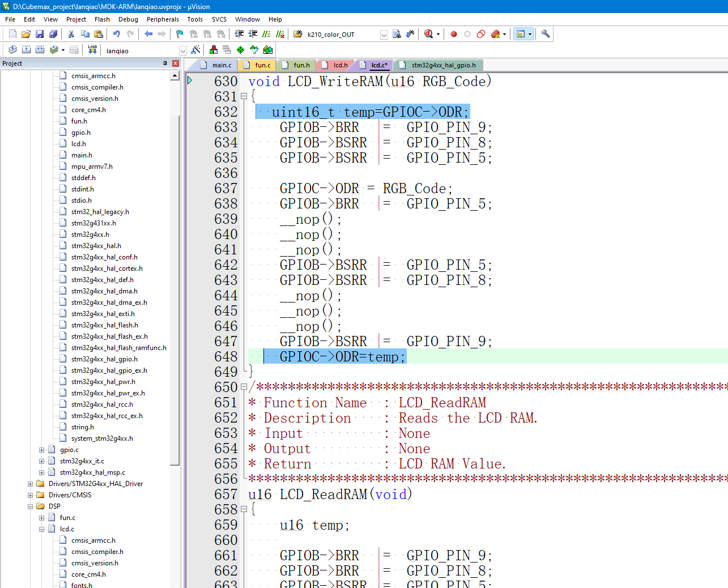Pin the Project panel
The width and height of the screenshot is (728, 588).
click(x=165, y=63)
